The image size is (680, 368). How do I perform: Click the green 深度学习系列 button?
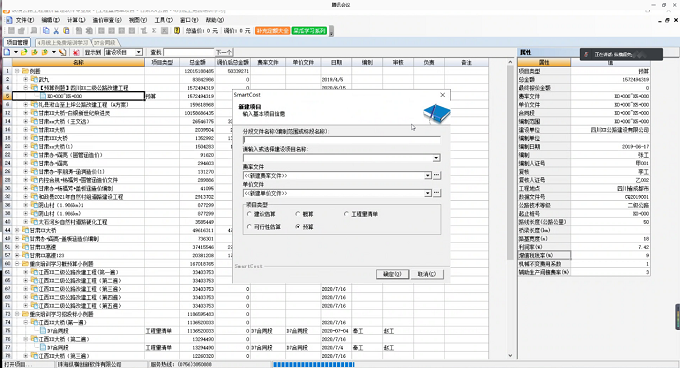pyautogui.click(x=309, y=31)
